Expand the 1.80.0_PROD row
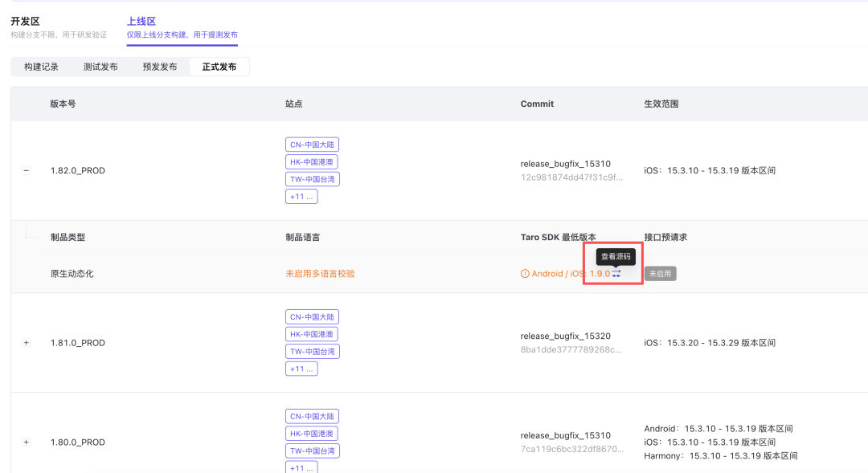Image resolution: width=868 pixels, height=473 pixels. coord(26,442)
